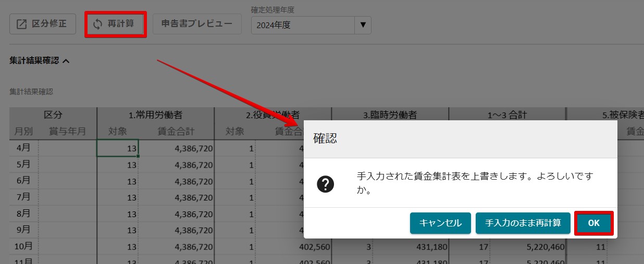Open 申告書プレビュー button
This screenshot has height=264, width=644.
(x=197, y=24)
